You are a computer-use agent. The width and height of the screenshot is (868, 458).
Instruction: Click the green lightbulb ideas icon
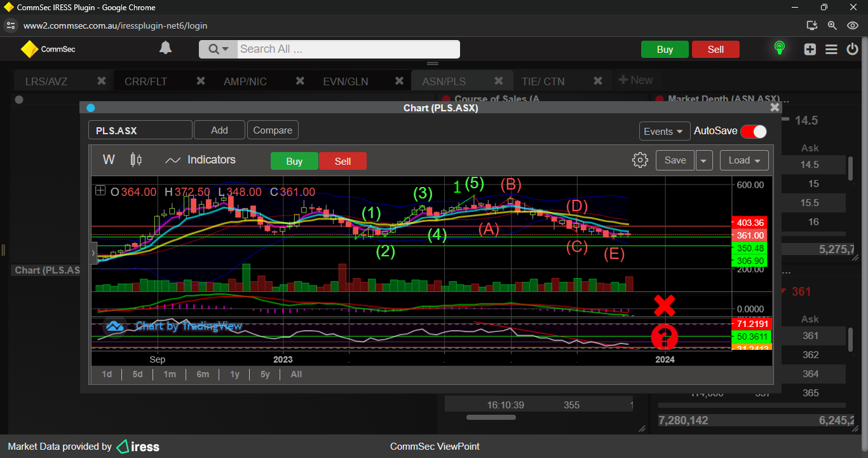pos(779,48)
